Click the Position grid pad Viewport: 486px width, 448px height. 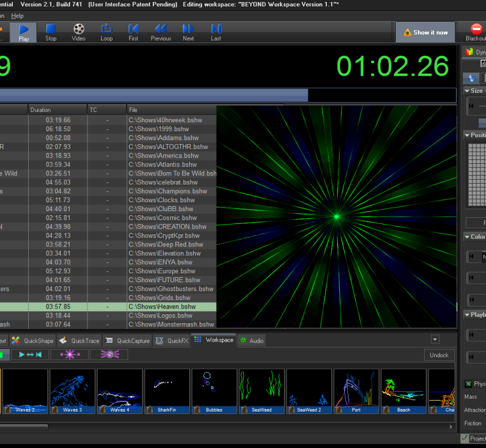click(476, 175)
